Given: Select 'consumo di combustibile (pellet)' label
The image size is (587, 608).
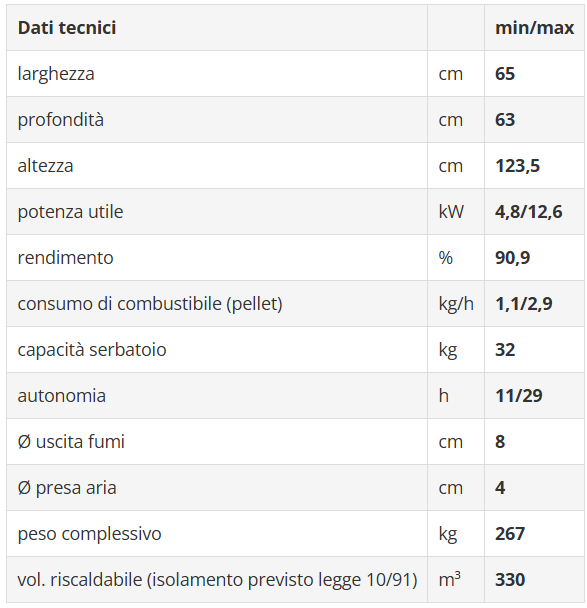Looking at the screenshot, I should 150,304.
